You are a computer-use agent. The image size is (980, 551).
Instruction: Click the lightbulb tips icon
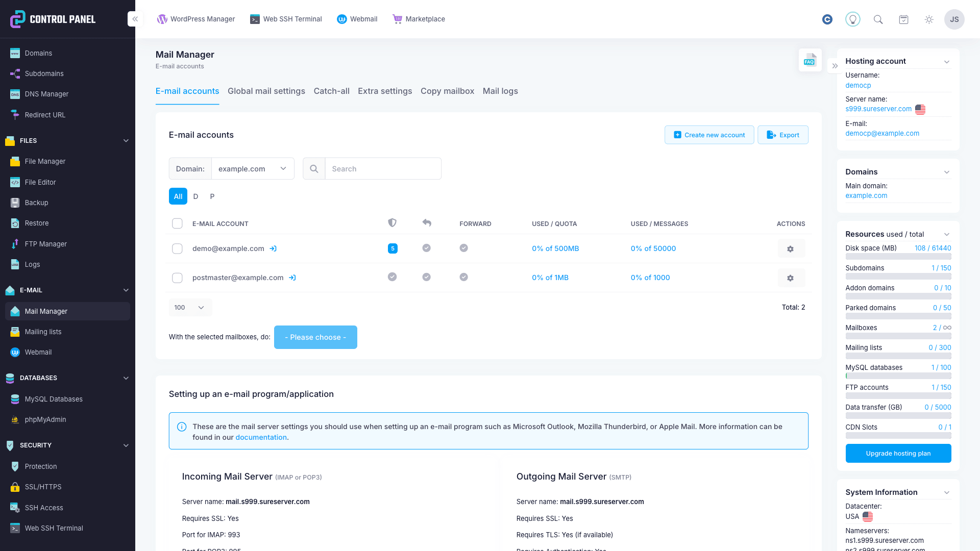[852, 19]
